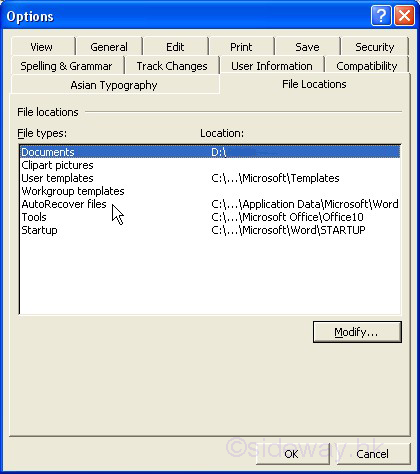Open the General tab
Image resolution: width=420 pixels, height=474 pixels.
[109, 47]
